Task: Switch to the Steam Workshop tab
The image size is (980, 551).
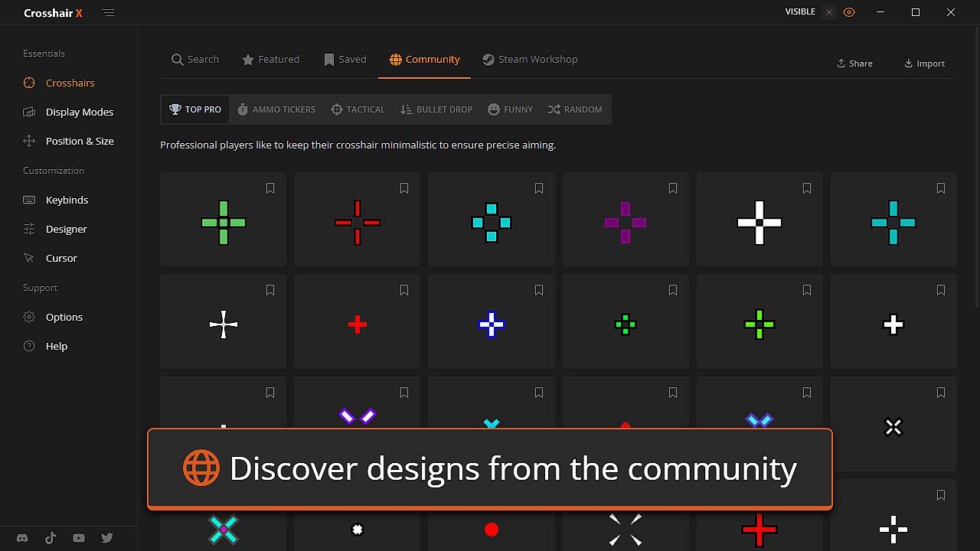Action: tap(530, 60)
